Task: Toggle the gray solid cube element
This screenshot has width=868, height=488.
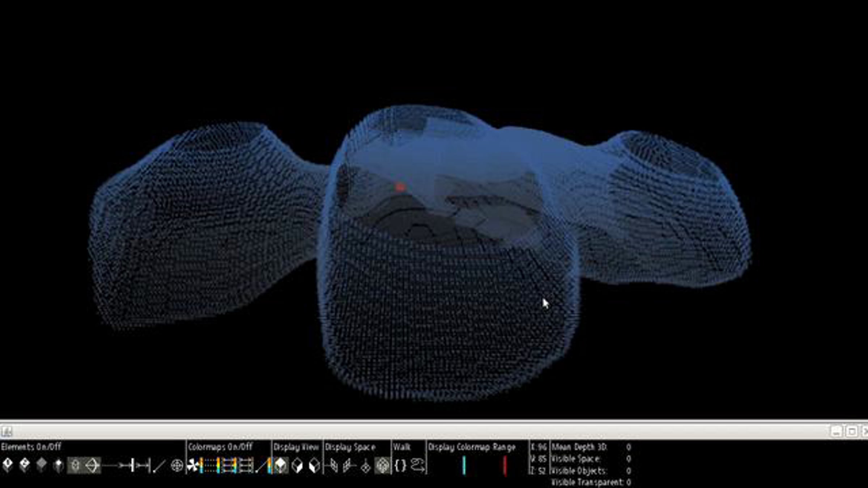Action: tap(41, 465)
